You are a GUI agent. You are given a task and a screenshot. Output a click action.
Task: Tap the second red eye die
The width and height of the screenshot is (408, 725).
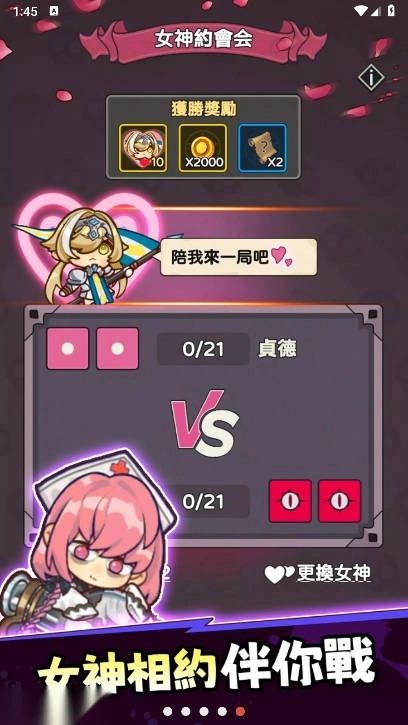click(x=340, y=501)
